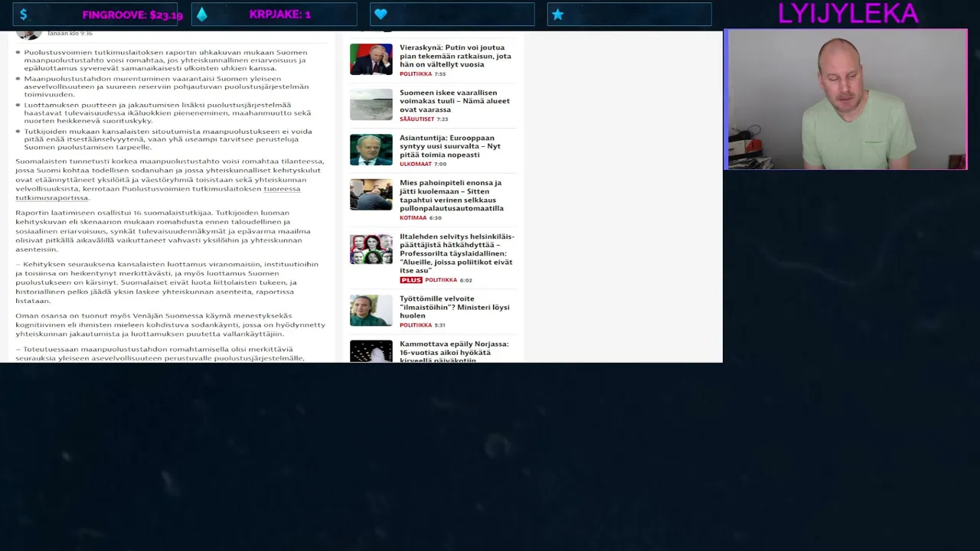Open Mies pahoinpiteli article thumbnail
The height and width of the screenshot is (551, 980).
click(x=371, y=194)
